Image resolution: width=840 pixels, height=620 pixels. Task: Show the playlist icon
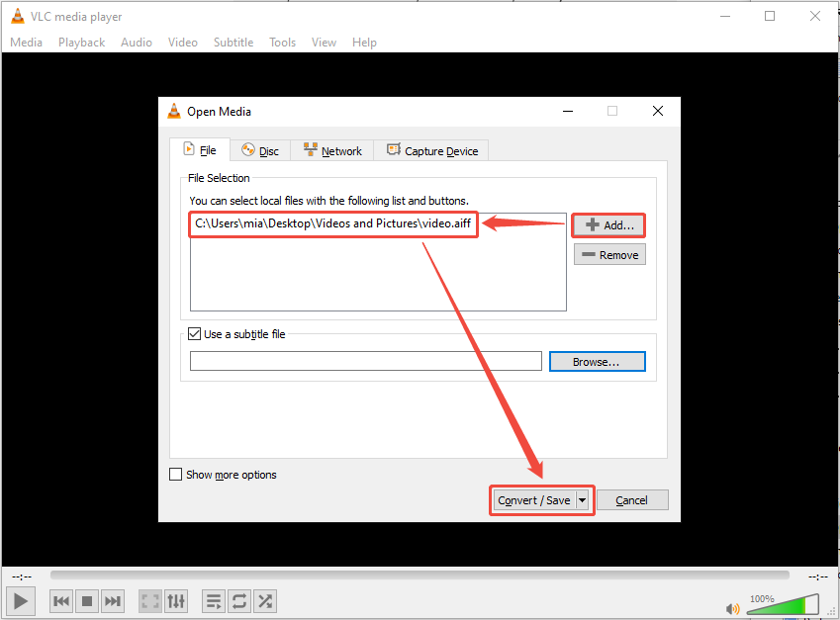point(213,601)
